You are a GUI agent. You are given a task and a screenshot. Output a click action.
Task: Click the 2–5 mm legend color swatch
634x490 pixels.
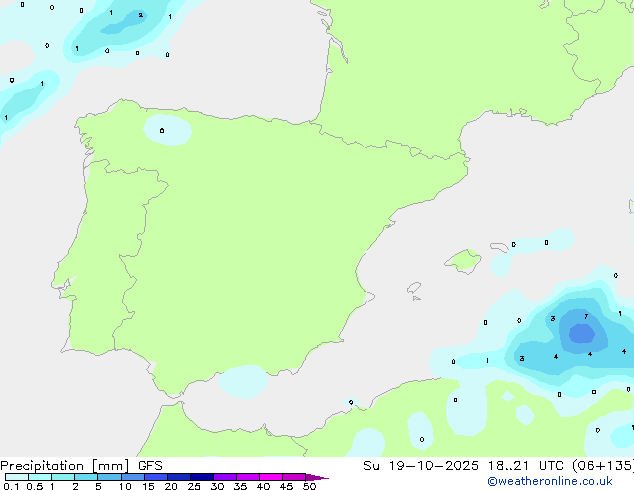[x=86, y=477]
